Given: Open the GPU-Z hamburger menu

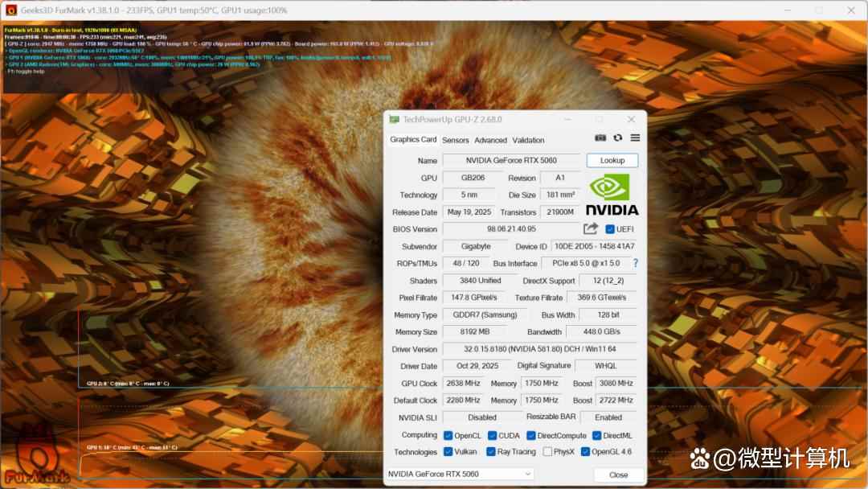Looking at the screenshot, I should pos(635,138).
